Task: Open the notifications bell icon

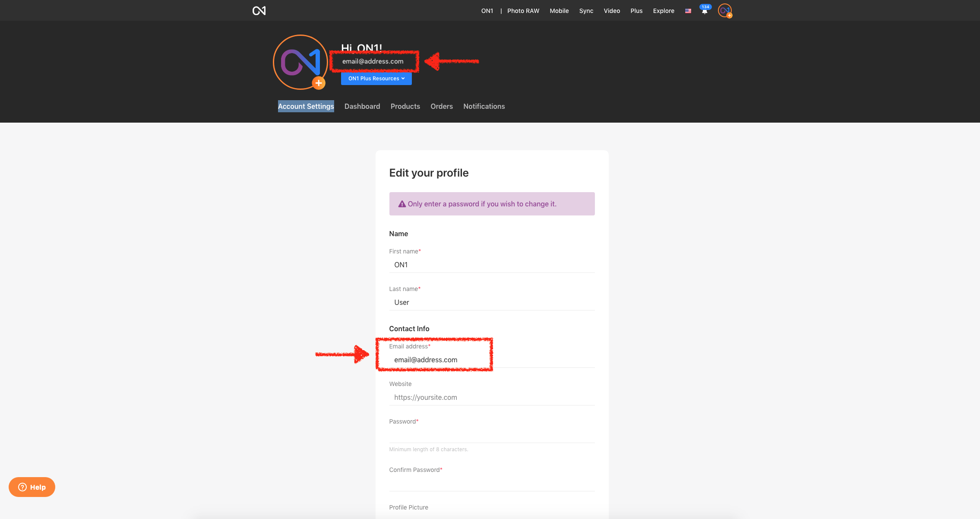Action: (705, 11)
